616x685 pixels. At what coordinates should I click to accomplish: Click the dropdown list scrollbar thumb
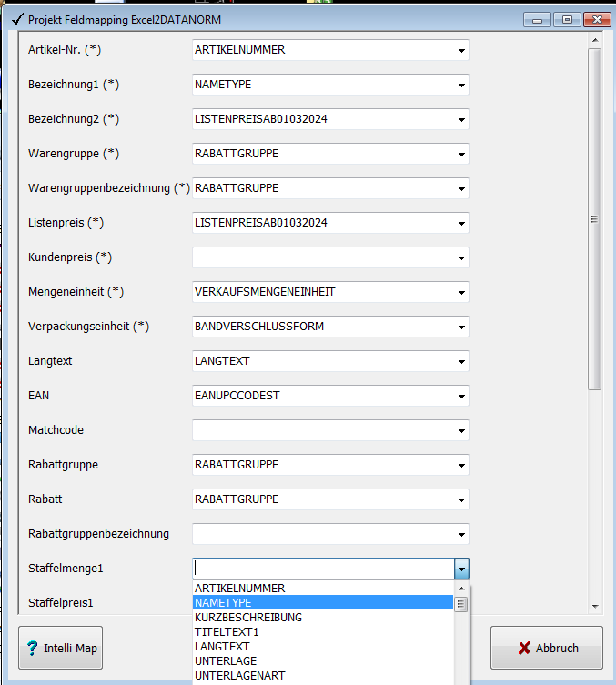click(x=461, y=605)
